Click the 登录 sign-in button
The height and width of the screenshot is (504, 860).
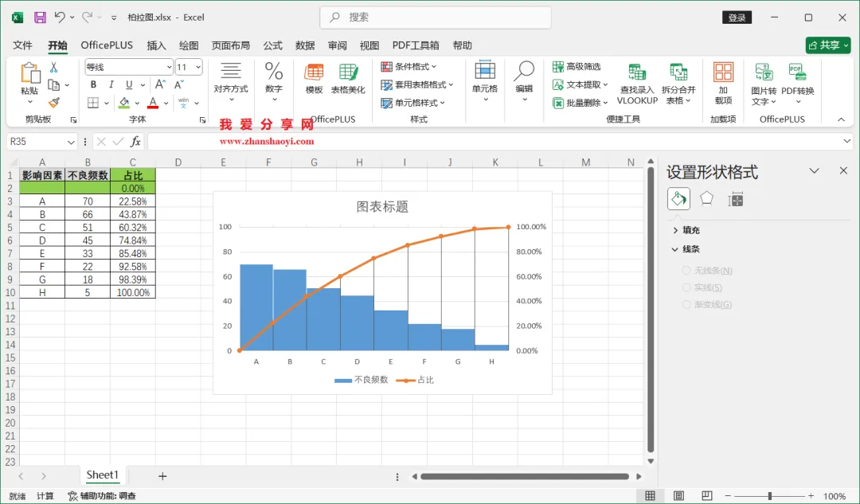pos(737,18)
